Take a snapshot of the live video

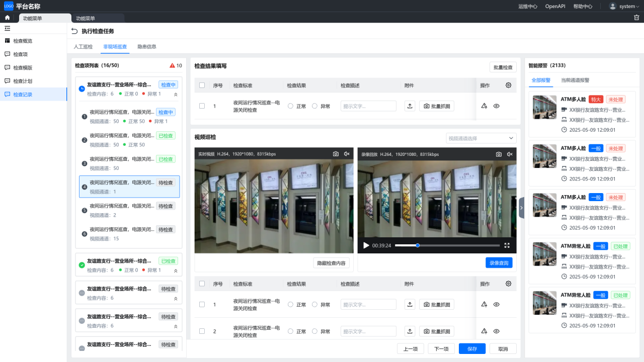336,154
